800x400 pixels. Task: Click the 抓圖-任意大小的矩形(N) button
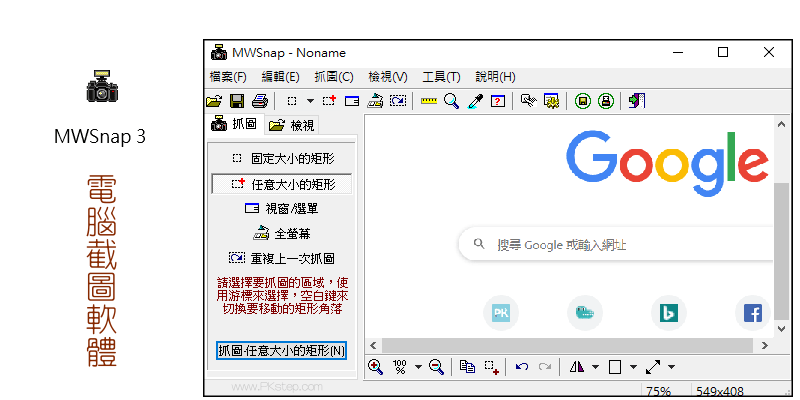pos(282,351)
